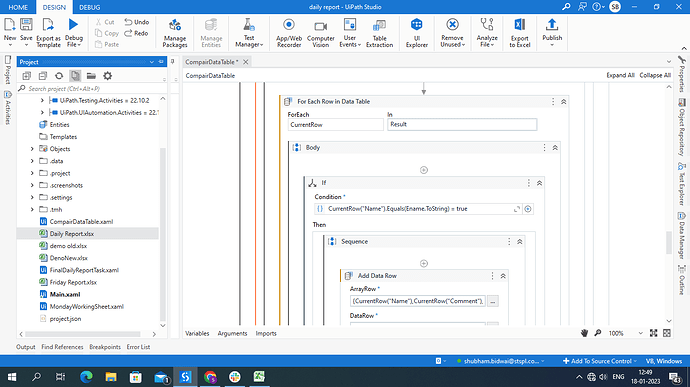Click Collapse All icon in Project panel

point(43,76)
